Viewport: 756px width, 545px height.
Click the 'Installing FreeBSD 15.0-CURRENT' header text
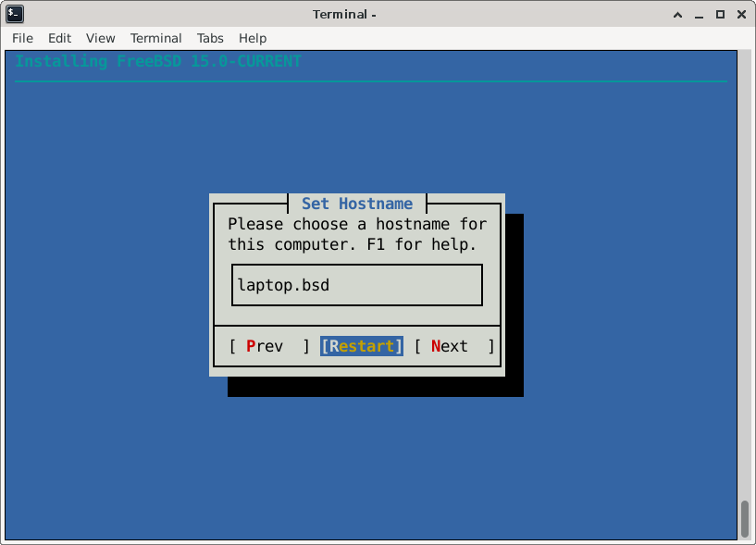[158, 61]
